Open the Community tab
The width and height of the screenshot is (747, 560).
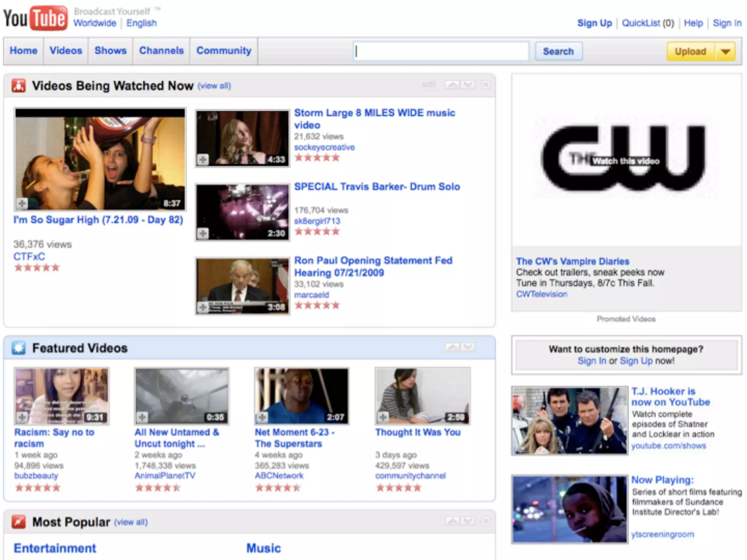click(224, 51)
